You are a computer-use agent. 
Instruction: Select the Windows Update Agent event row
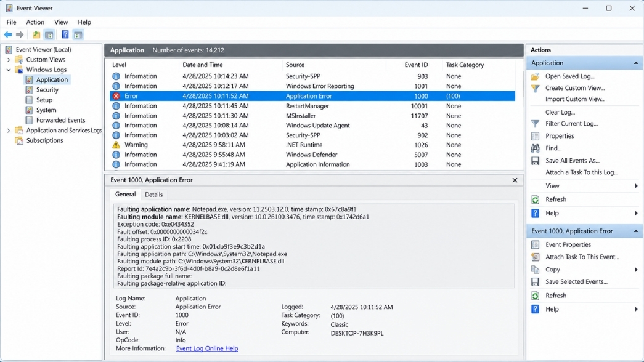[312, 126]
